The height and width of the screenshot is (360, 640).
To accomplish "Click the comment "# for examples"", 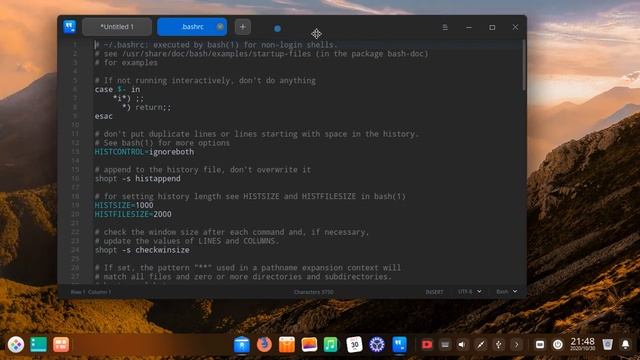I will click(x=126, y=63).
